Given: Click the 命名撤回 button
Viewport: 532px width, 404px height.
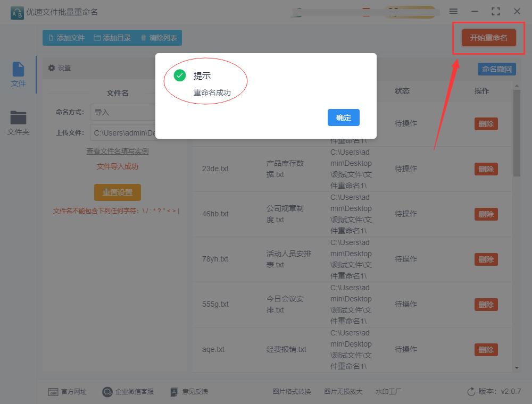Looking at the screenshot, I should coord(496,69).
